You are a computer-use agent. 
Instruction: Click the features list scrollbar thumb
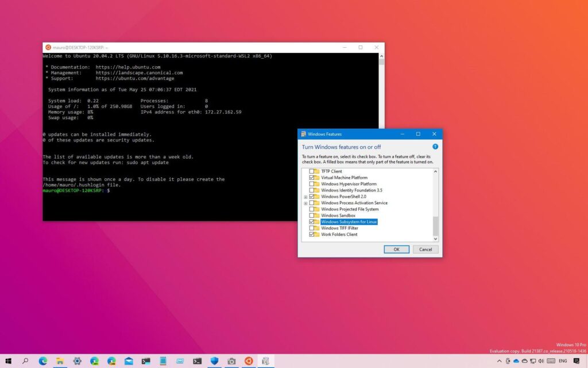tap(435, 225)
